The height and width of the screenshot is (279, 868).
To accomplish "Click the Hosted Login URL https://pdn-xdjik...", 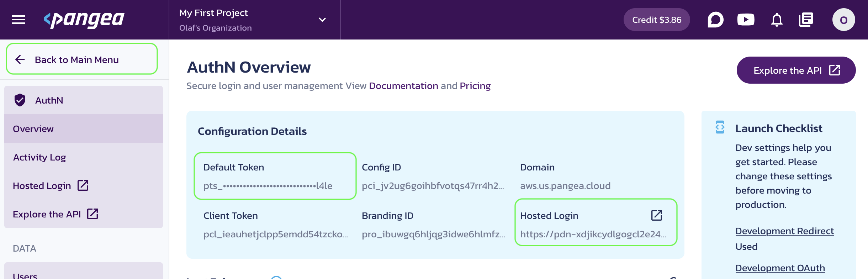I will point(593,234).
